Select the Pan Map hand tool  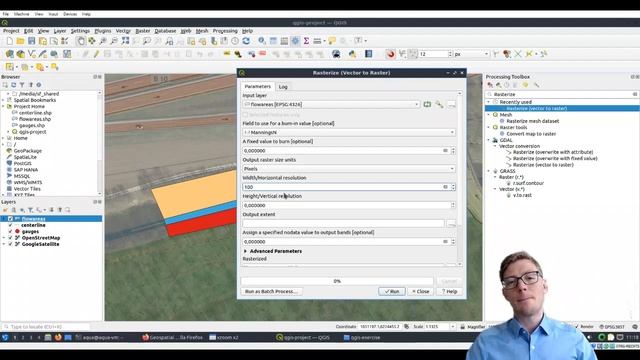[x=81, y=41]
